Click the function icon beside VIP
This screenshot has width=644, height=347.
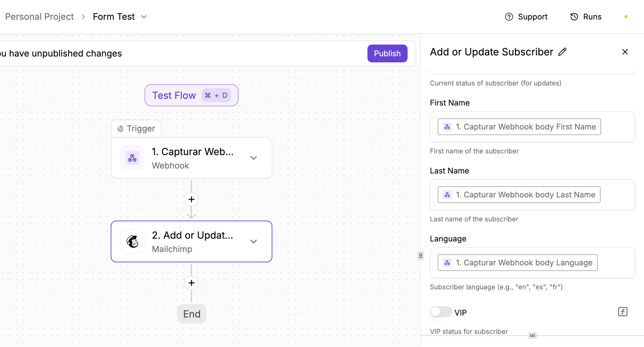point(623,312)
